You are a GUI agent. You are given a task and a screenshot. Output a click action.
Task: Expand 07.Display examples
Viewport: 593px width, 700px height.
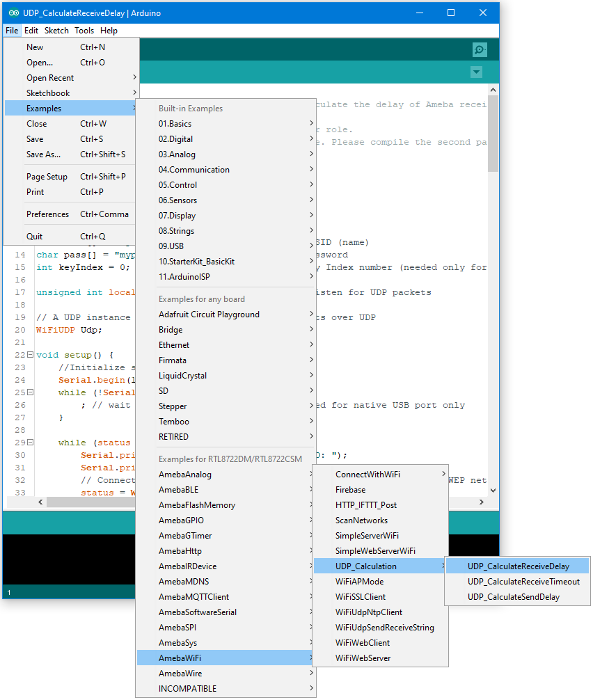tap(226, 216)
